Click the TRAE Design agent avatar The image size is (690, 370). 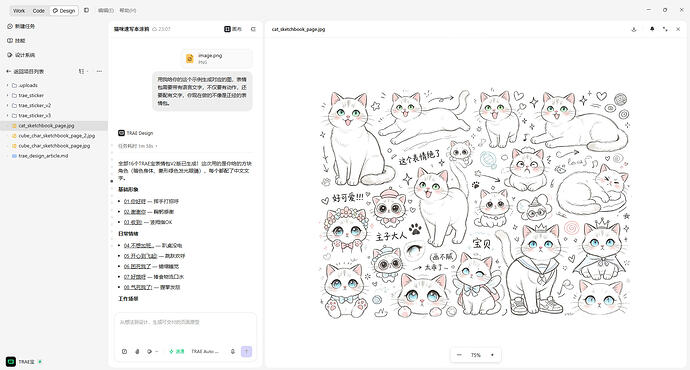coord(121,133)
